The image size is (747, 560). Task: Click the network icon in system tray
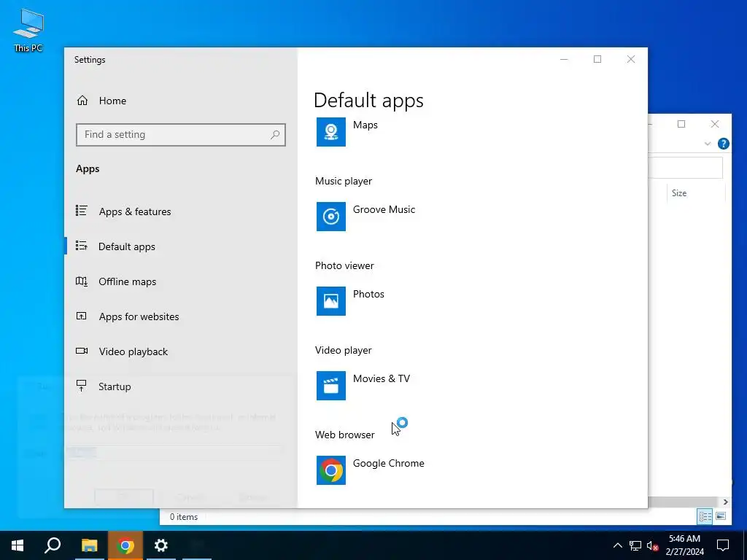pos(635,545)
